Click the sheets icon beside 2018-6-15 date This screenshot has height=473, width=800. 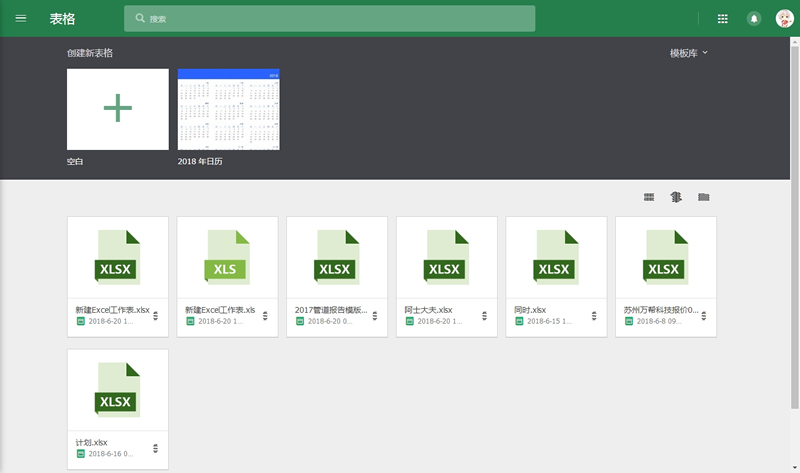[x=519, y=321]
